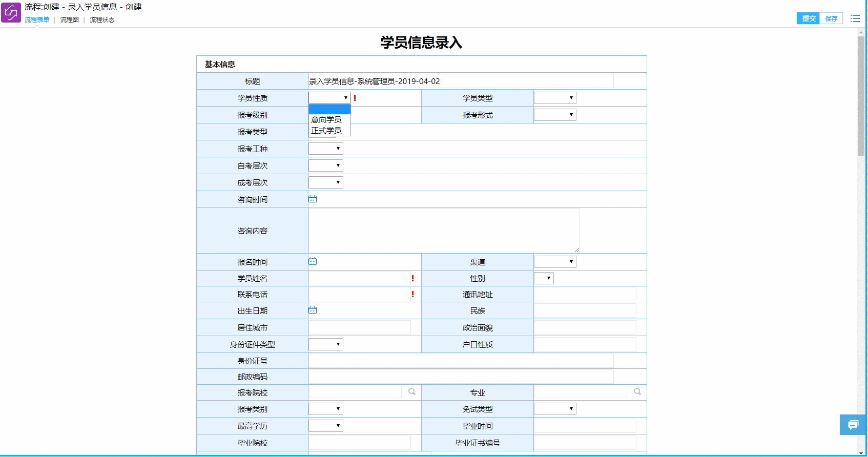Viewport: 868px width, 457px height.
Task: Open the 性别 dropdown
Action: pyautogui.click(x=544, y=278)
